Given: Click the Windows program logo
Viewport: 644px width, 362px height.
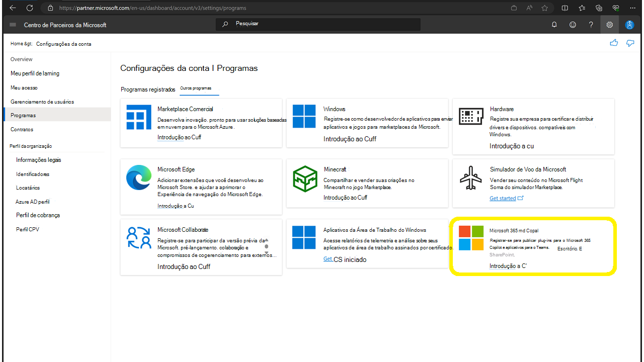Looking at the screenshot, I should (304, 117).
